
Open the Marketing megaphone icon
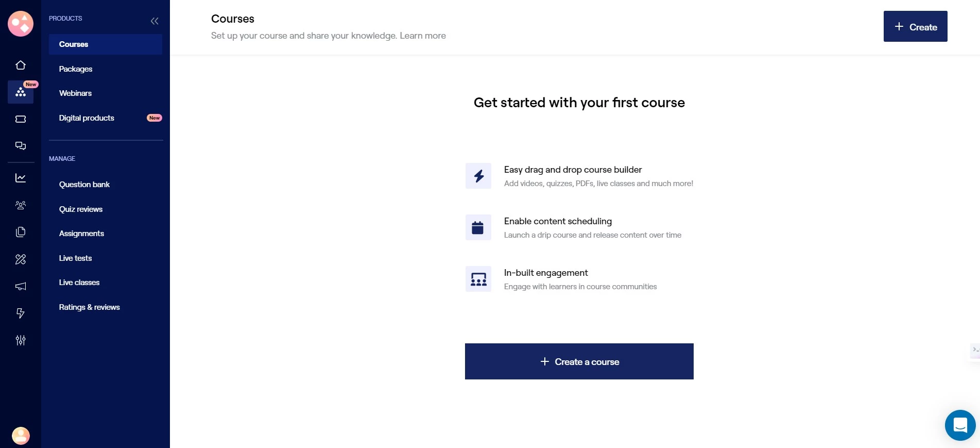21,286
